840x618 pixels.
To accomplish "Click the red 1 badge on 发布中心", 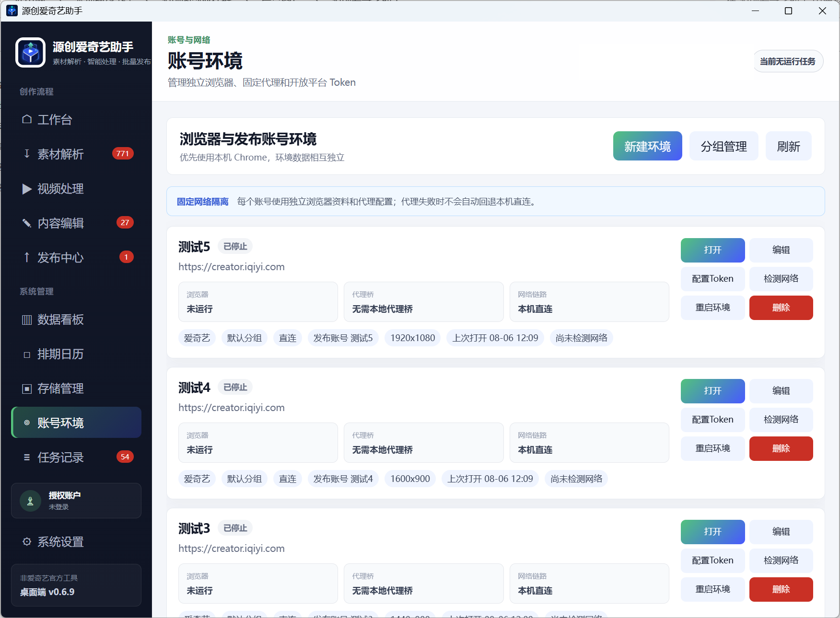I will coord(126,257).
